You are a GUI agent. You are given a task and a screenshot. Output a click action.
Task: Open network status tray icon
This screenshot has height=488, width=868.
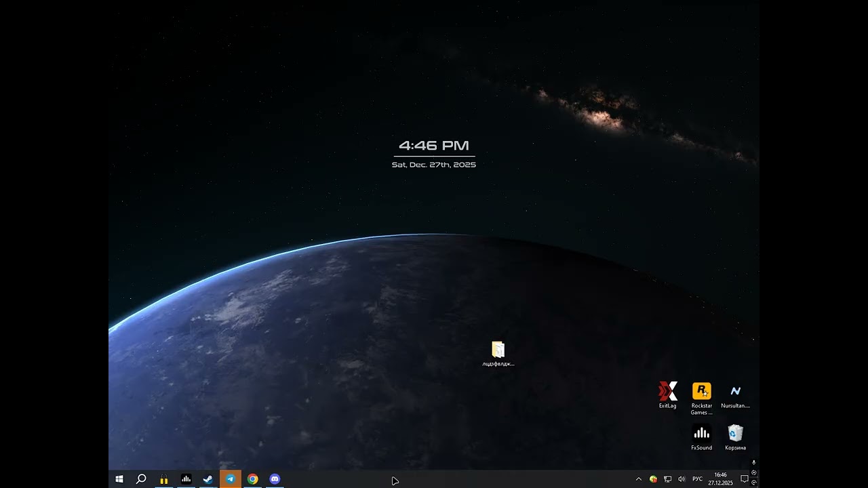point(668,479)
